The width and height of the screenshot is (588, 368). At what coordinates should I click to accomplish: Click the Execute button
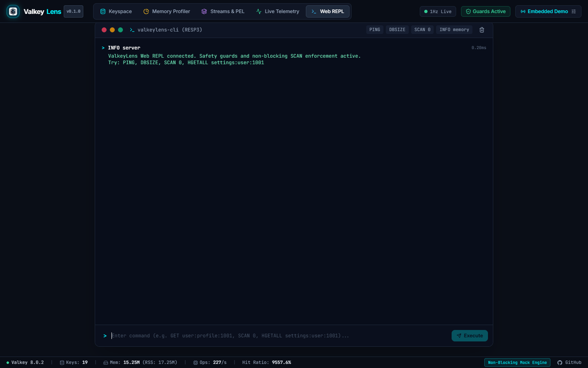click(470, 336)
